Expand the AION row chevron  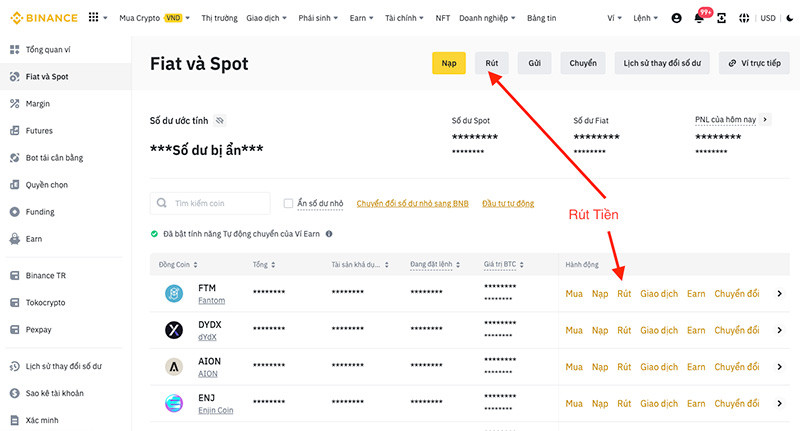(780, 367)
